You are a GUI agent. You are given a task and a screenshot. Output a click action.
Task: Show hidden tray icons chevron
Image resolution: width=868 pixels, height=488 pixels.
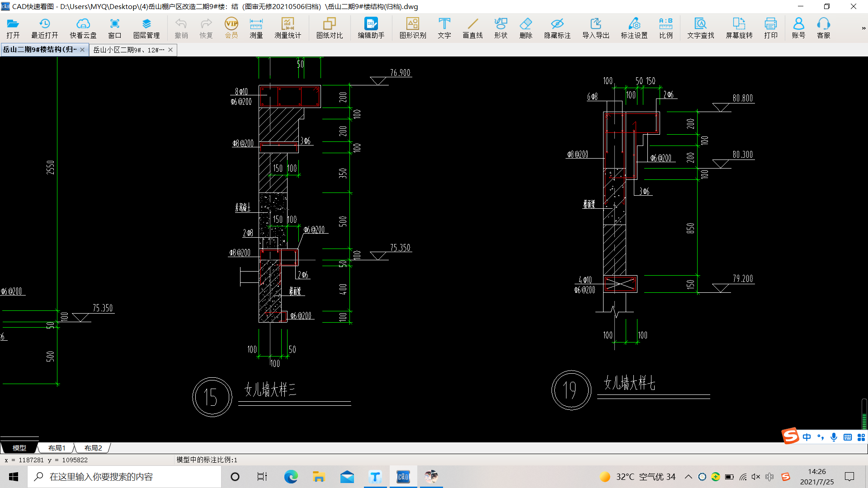pos(689,477)
